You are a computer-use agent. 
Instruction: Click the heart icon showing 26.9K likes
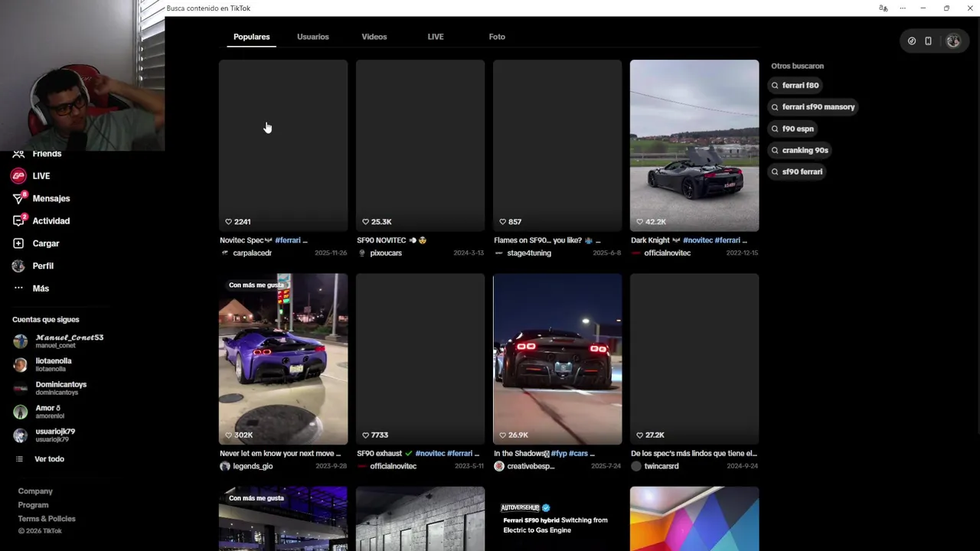502,435
